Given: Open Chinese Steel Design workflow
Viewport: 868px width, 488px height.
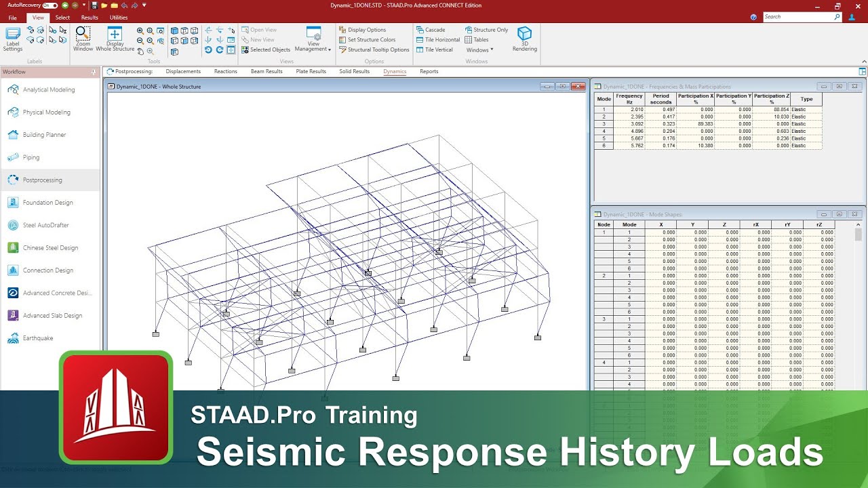Looking at the screenshot, I should tap(50, 248).
